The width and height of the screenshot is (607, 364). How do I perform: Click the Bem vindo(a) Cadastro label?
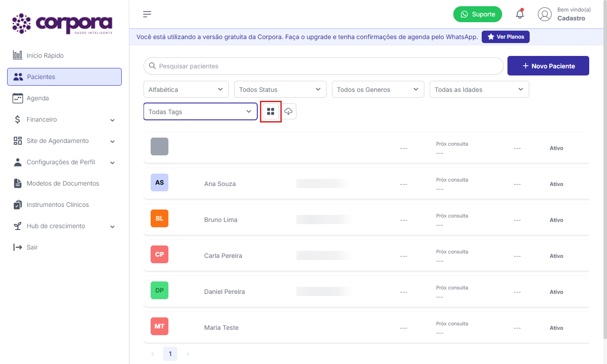[574, 14]
